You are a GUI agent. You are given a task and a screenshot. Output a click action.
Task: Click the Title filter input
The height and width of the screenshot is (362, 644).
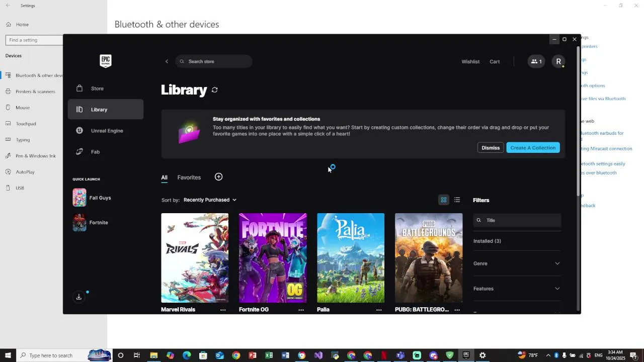(x=517, y=220)
